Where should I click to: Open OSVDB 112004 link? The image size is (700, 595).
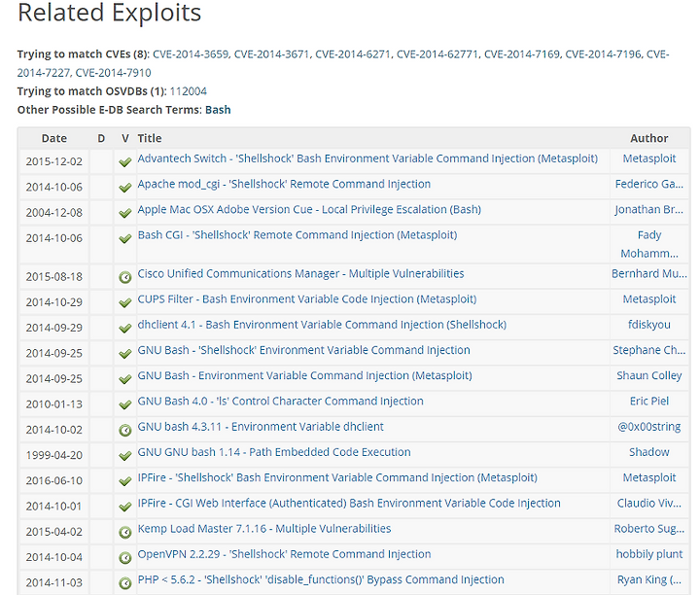[x=188, y=91]
